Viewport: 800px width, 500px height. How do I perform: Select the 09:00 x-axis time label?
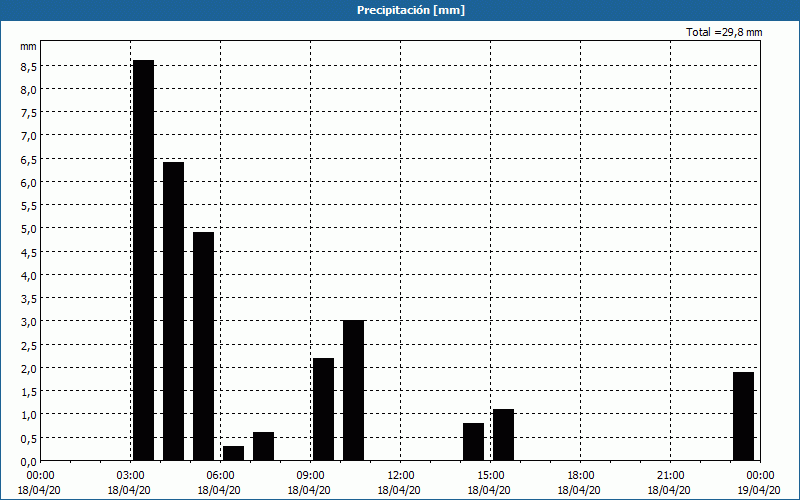311,476
